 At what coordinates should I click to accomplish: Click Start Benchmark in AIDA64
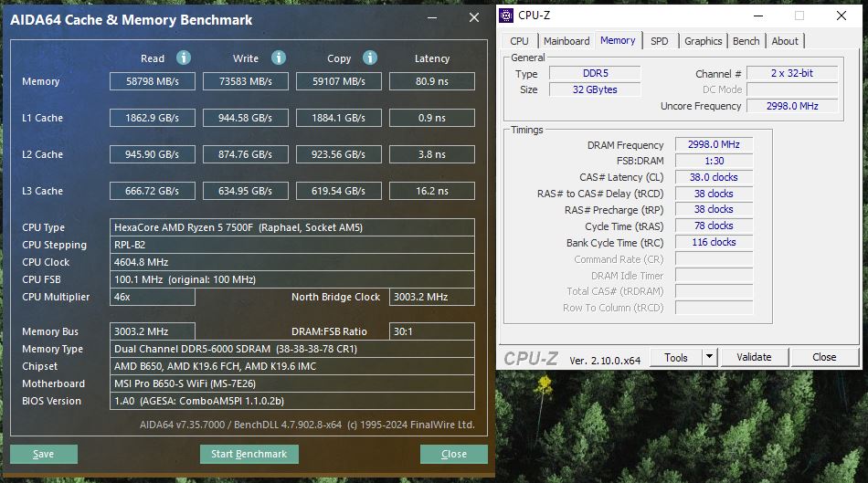(249, 454)
